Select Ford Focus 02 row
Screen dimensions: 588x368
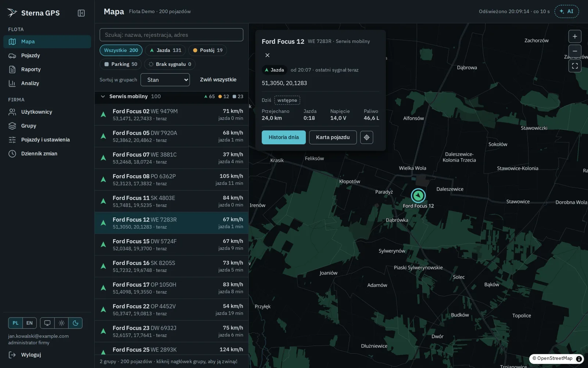tap(172, 114)
